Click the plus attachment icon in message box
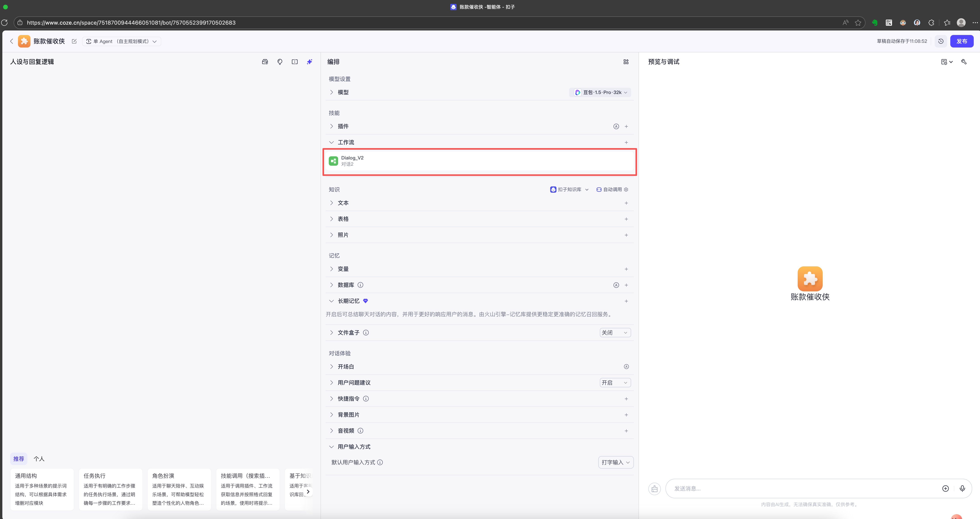980x519 pixels. pyautogui.click(x=945, y=488)
